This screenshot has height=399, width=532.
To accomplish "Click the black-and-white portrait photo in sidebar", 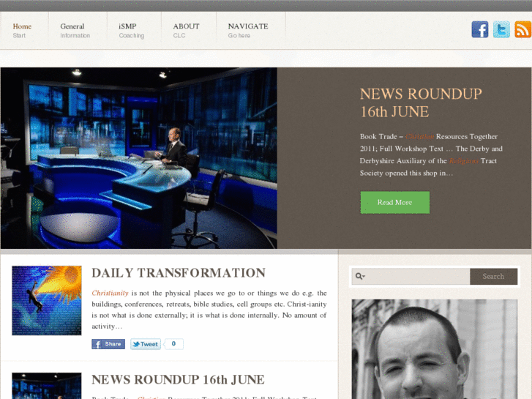I will (435, 349).
